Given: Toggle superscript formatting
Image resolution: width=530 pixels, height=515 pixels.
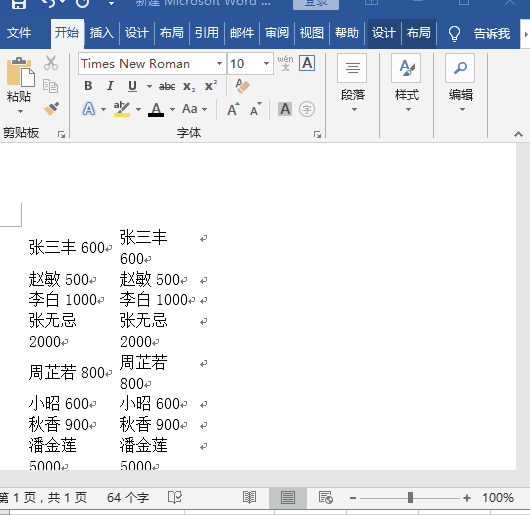Looking at the screenshot, I should (211, 86).
